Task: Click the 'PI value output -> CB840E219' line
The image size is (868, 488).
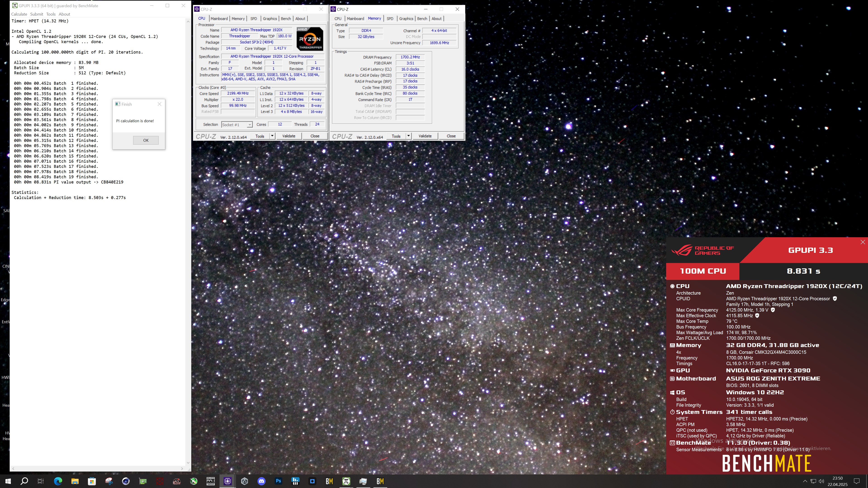Action: (69, 182)
